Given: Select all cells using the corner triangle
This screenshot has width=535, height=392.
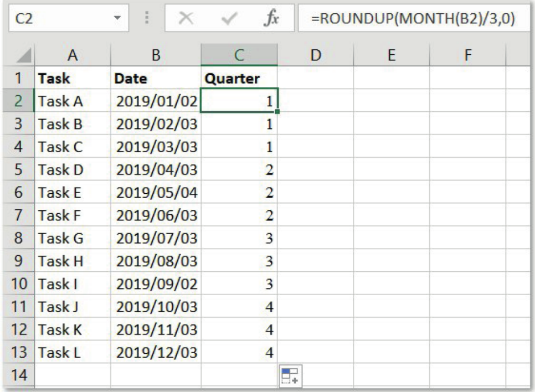Looking at the screenshot, I should 23,55.
